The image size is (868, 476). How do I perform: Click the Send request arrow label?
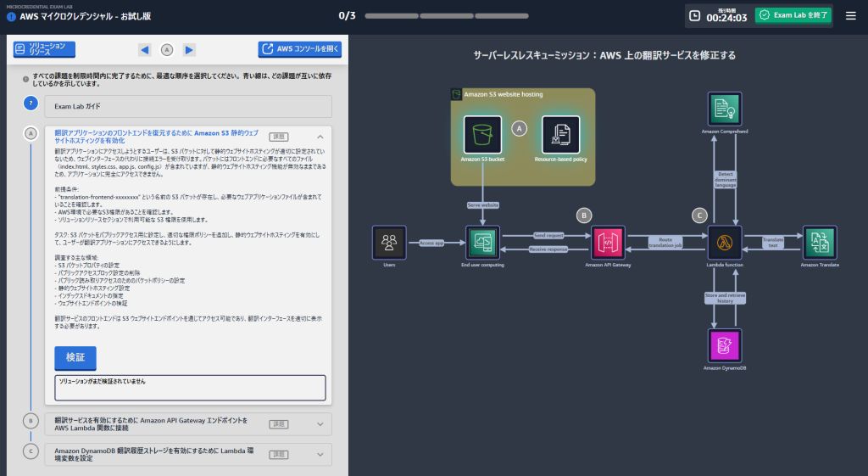[548, 236]
